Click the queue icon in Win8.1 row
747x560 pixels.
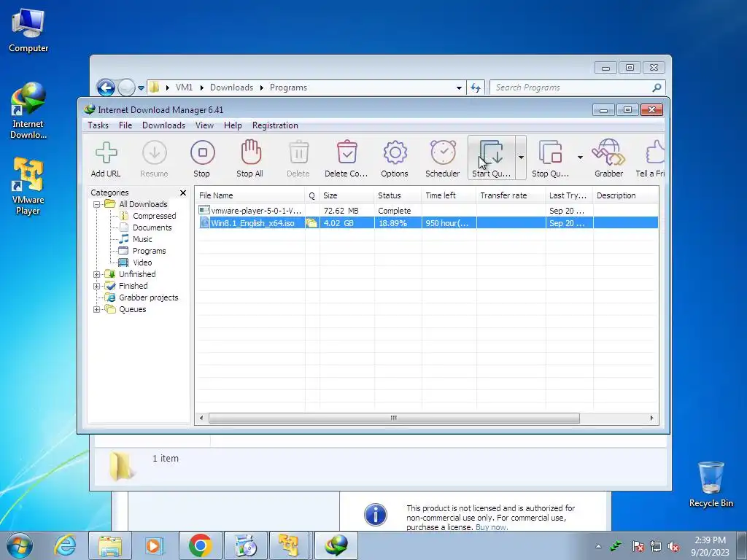[311, 223]
